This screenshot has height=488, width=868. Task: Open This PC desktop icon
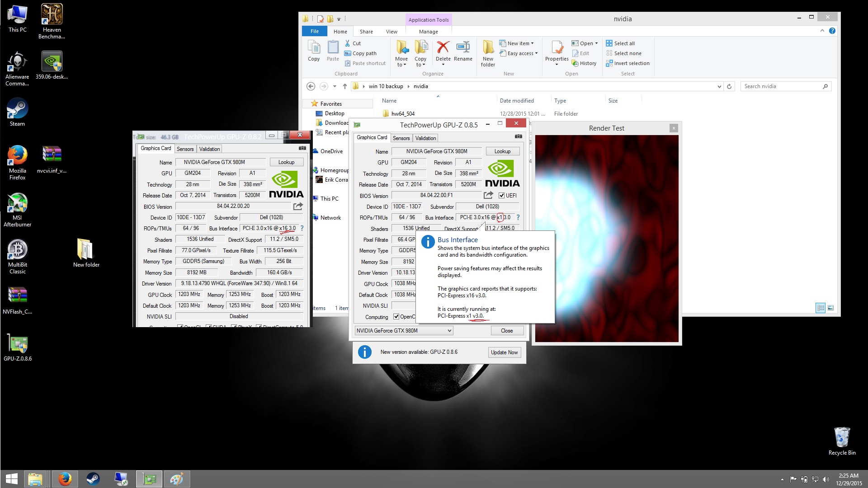click(x=17, y=18)
